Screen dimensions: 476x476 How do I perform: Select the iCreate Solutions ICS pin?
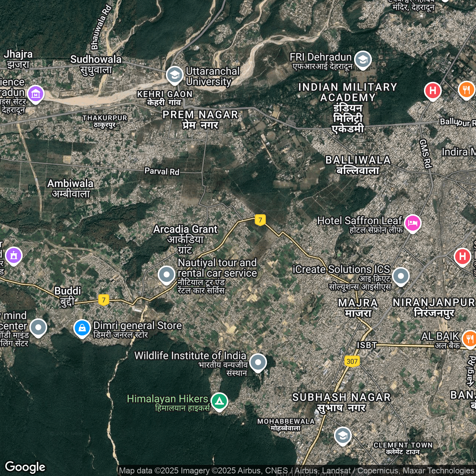(x=401, y=276)
